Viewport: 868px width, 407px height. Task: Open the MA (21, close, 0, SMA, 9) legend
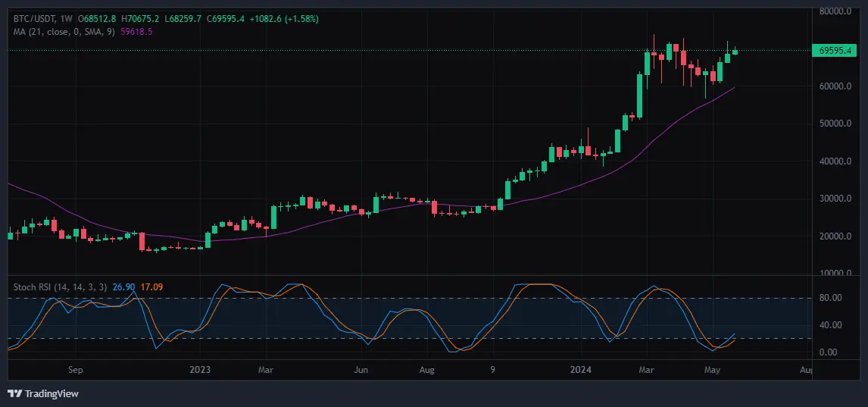tap(64, 32)
